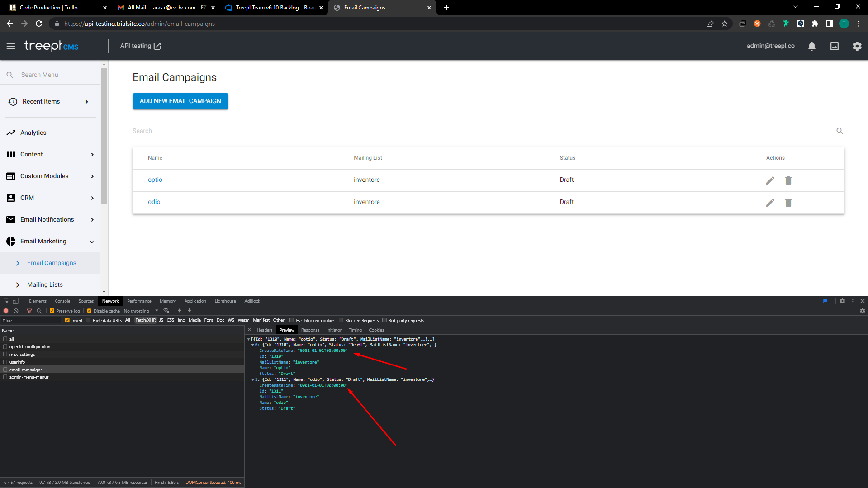Open the Chrome extensions puzzle icon

pyautogui.click(x=815, y=24)
